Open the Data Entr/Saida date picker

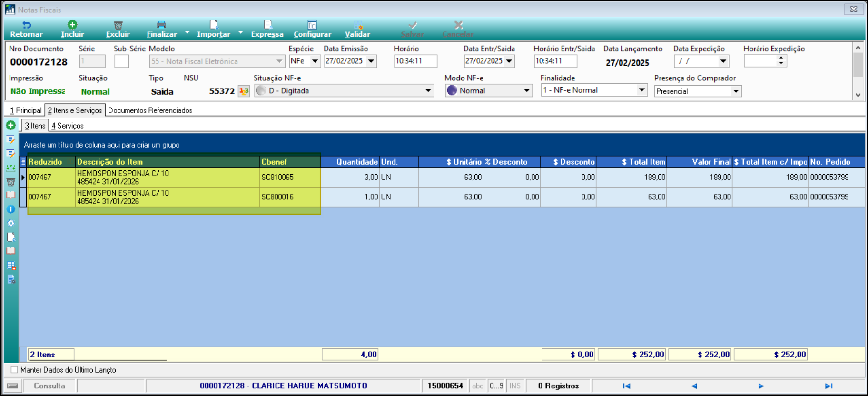point(509,61)
